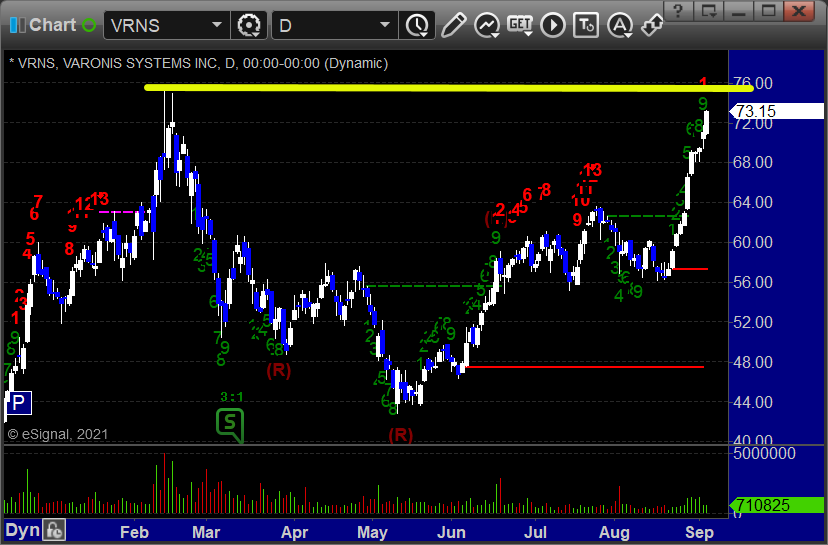
Task: Click the green S signal marker
Action: (x=230, y=424)
